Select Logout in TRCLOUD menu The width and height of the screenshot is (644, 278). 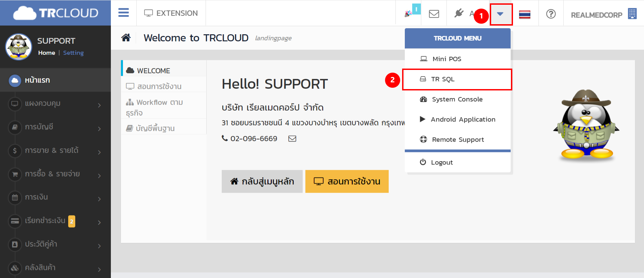coord(458,162)
